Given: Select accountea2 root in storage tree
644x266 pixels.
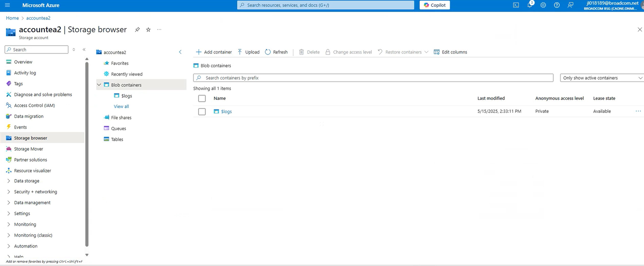Looking at the screenshot, I should pyautogui.click(x=115, y=52).
